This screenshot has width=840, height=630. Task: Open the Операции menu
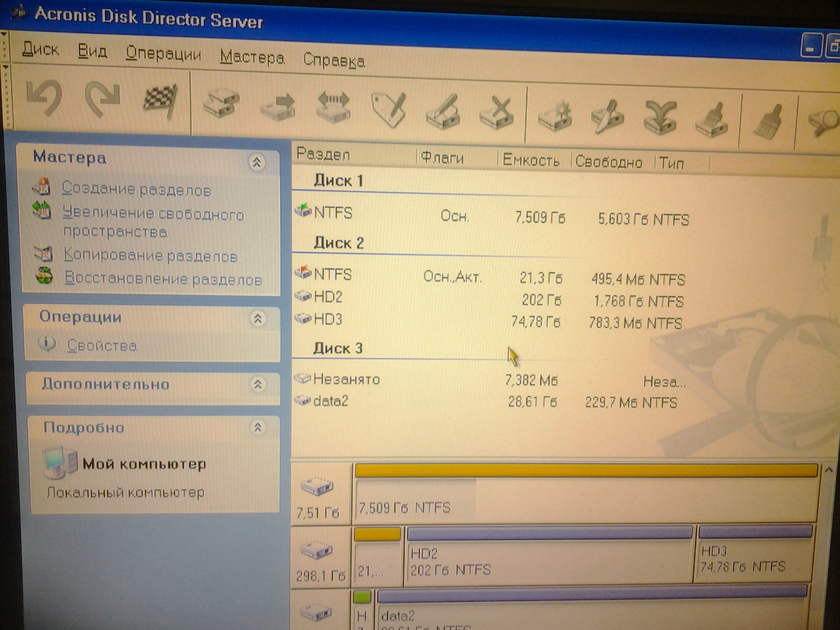tap(163, 54)
